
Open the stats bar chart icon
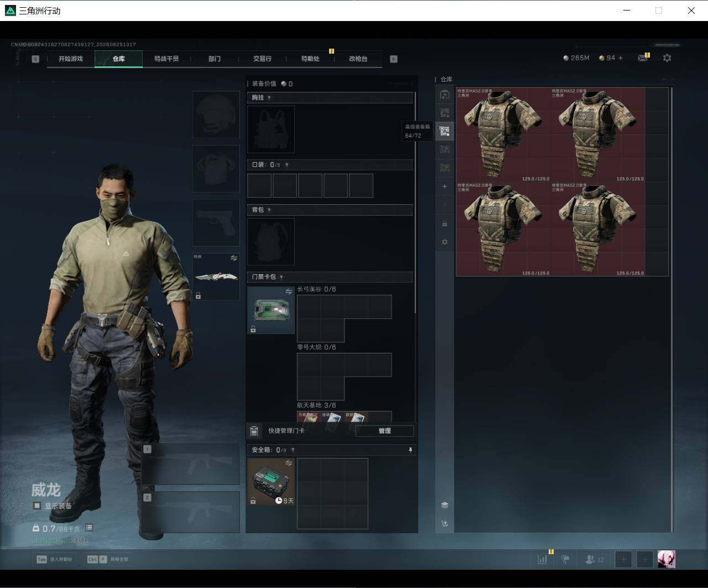tap(542, 559)
